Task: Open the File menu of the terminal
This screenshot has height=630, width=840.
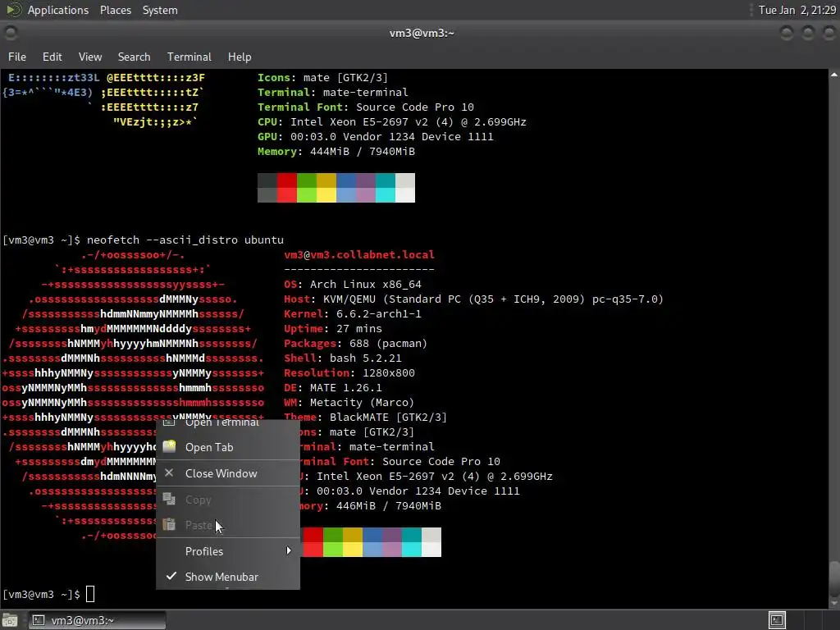Action: point(17,57)
